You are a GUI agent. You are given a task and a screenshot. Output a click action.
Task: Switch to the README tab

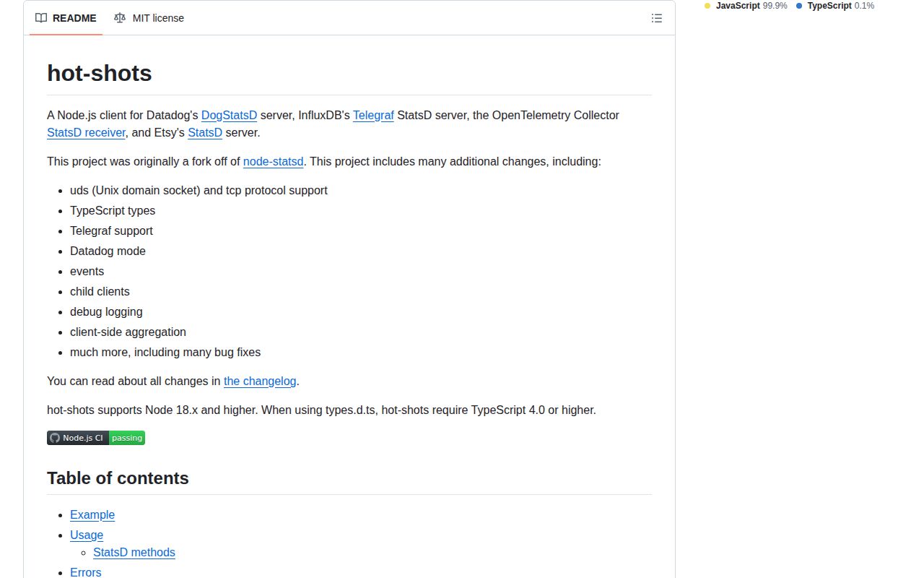[66, 18]
